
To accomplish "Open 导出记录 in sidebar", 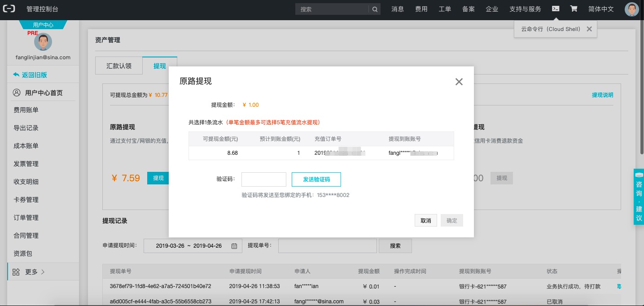I will pos(26,128).
